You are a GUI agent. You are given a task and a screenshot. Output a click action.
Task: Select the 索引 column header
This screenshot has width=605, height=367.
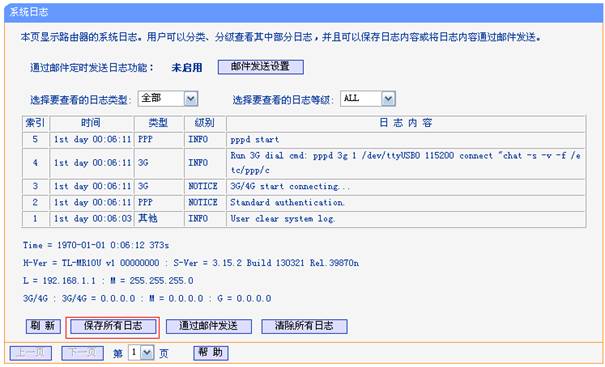click(35, 123)
